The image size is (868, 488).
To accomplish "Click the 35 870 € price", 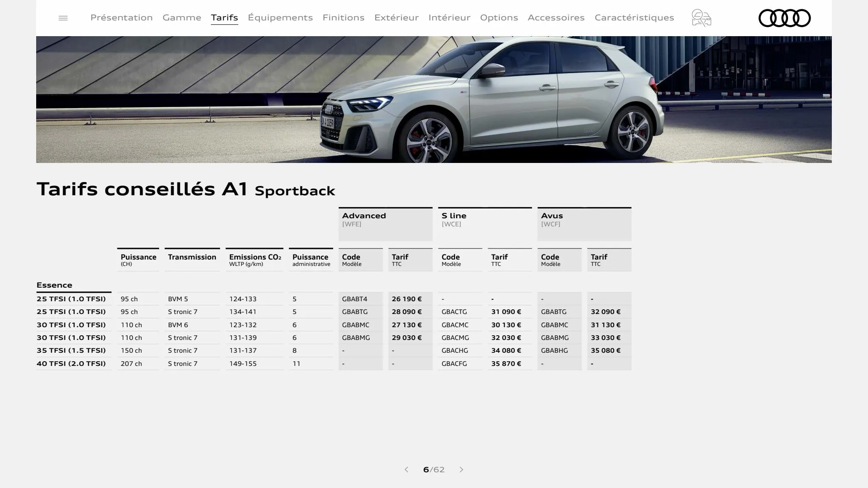I will pyautogui.click(x=506, y=363).
